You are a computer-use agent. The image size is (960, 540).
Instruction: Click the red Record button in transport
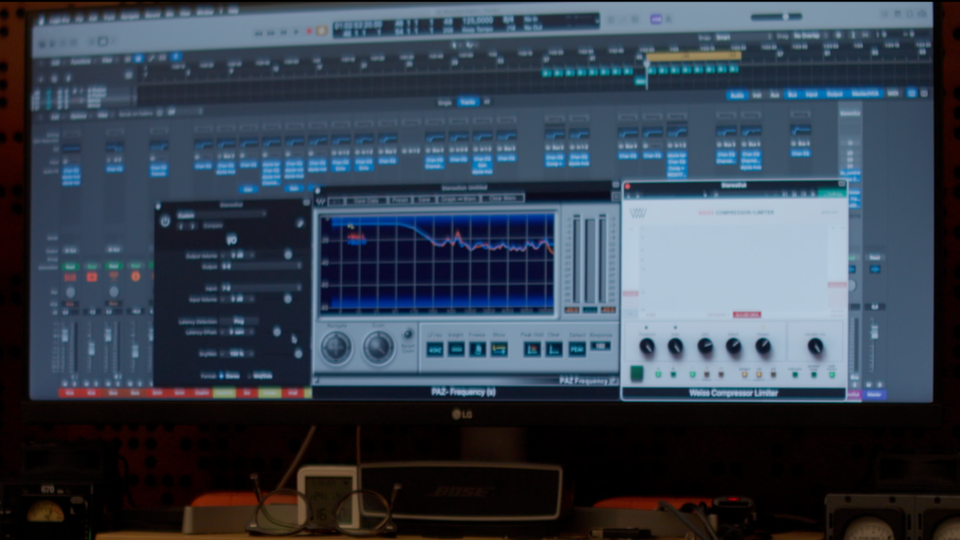point(309,31)
